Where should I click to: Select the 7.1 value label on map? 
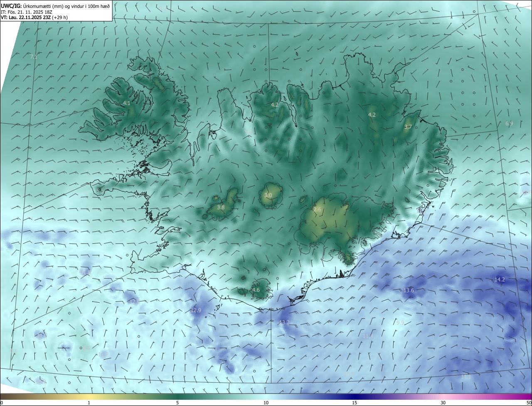(x=34, y=56)
